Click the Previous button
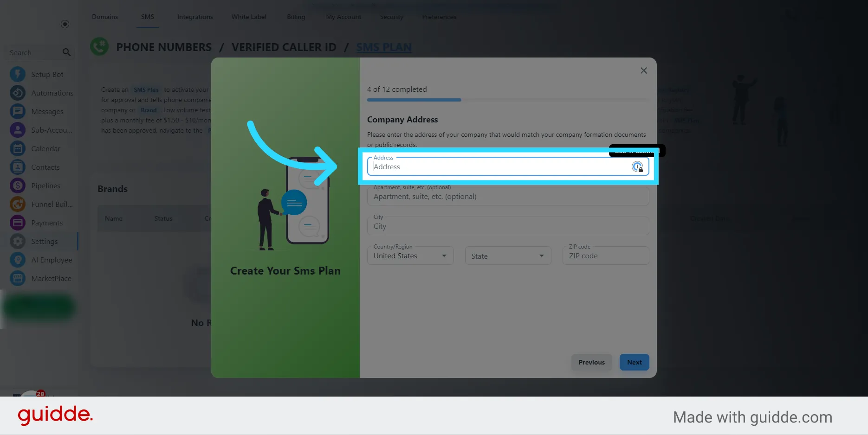Image resolution: width=868 pixels, height=435 pixels. pyautogui.click(x=591, y=362)
